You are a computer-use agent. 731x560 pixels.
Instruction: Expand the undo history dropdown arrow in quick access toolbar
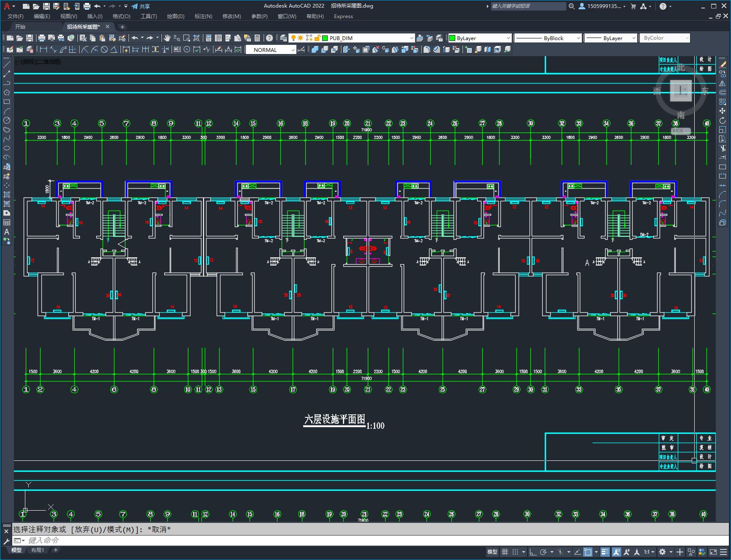(104, 6)
